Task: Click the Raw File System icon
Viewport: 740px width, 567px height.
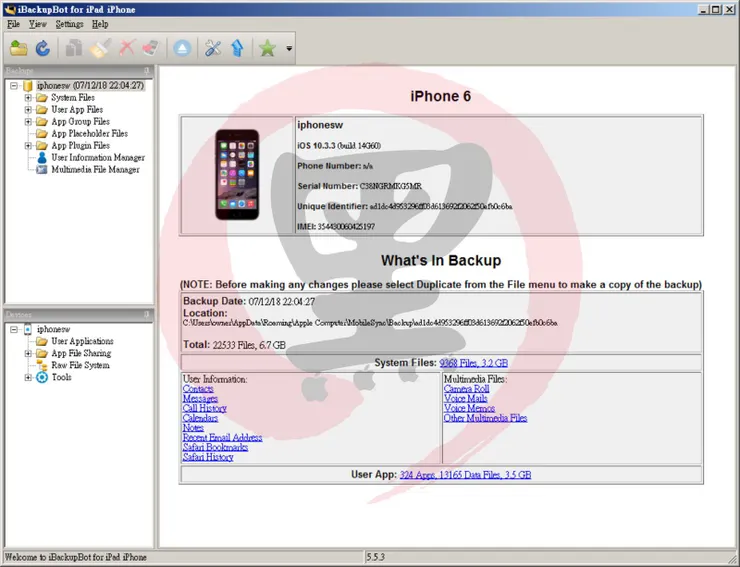Action: [42, 365]
